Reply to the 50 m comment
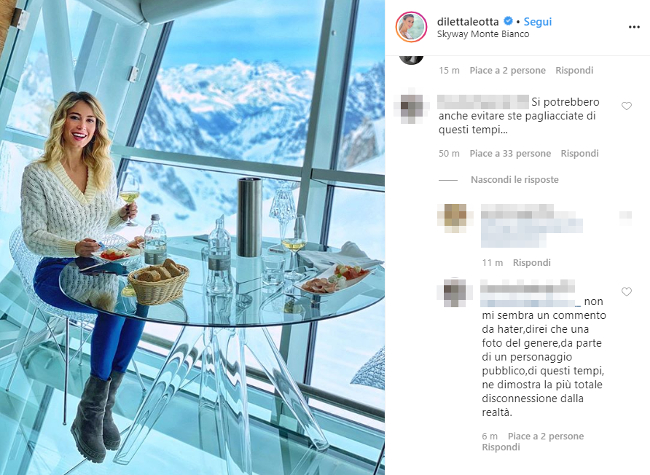Image resolution: width=650 pixels, height=475 pixels. click(580, 154)
